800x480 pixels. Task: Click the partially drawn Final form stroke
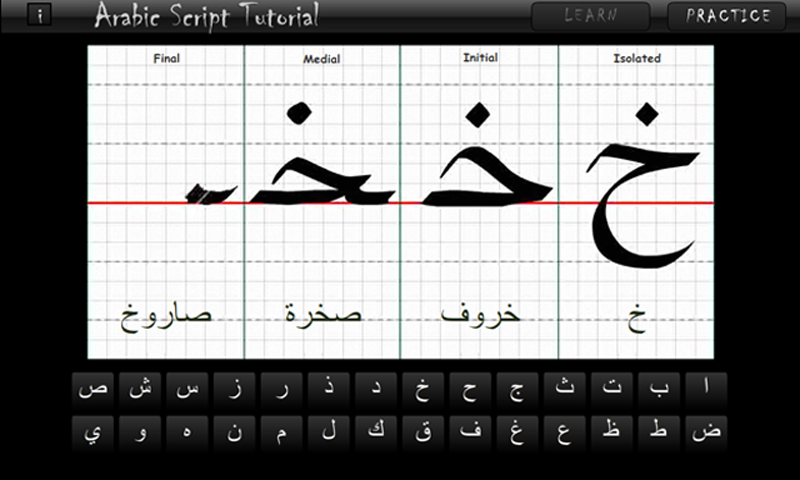pyautogui.click(x=211, y=194)
